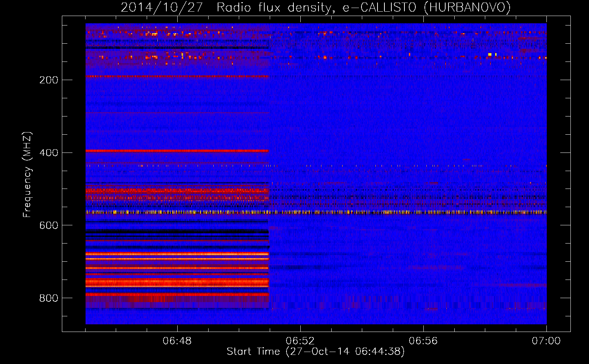Image resolution: width=589 pixels, height=364 pixels.
Task: Click the 06:52 time tick label
Action: tap(300, 341)
